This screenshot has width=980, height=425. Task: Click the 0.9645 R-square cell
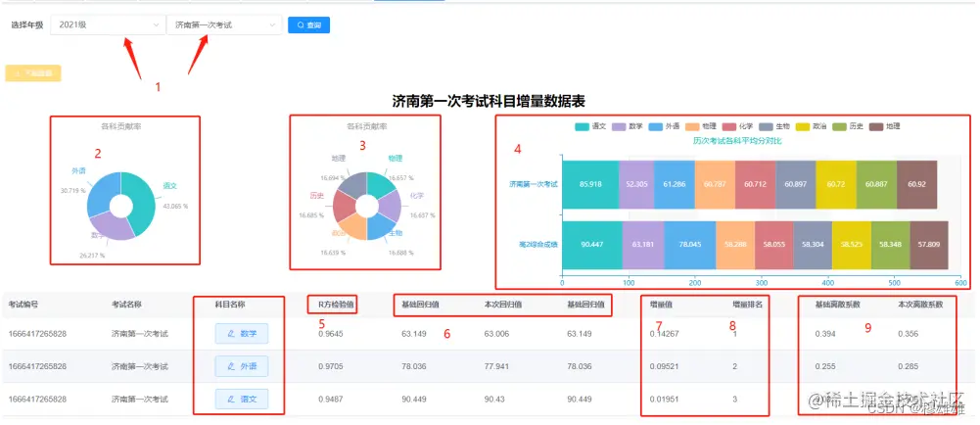(x=331, y=334)
